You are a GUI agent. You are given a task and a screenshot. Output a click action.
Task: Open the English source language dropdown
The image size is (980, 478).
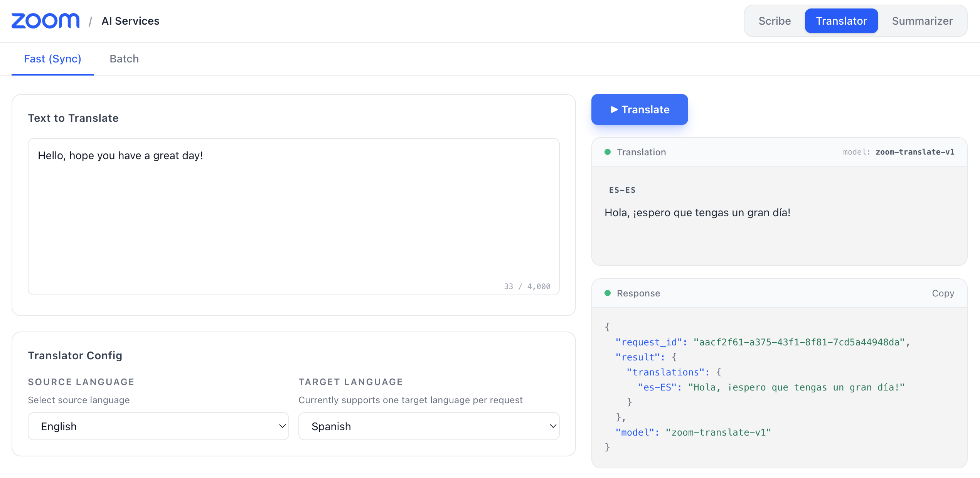coord(158,426)
